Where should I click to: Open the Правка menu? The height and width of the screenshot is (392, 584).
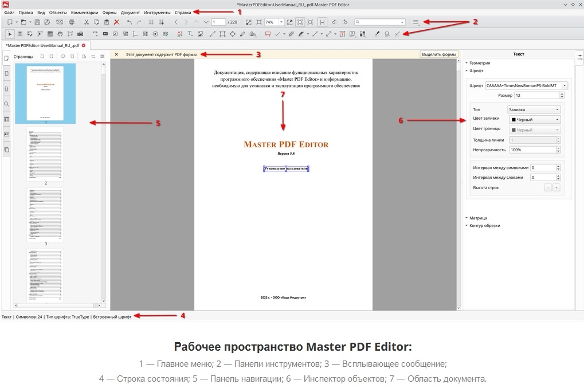click(26, 12)
